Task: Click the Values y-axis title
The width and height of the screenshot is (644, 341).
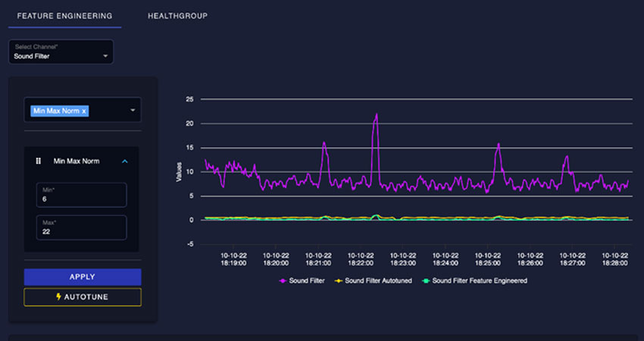Action: 179,172
